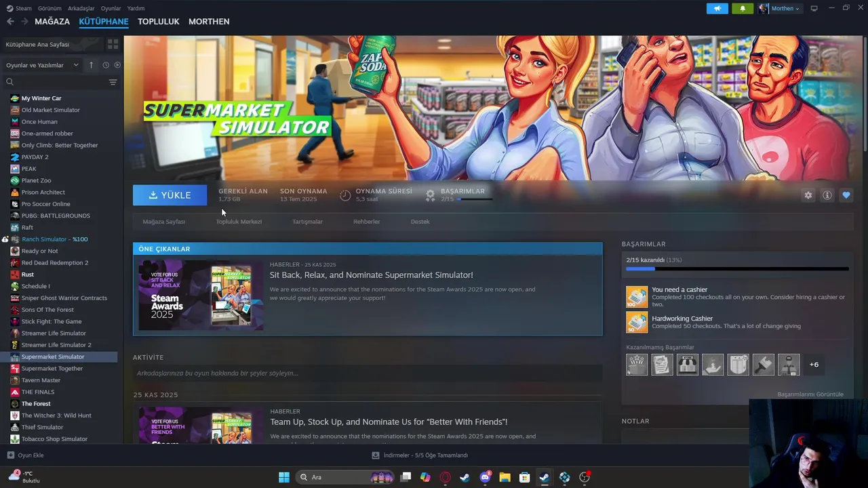Open the blue megaphone announcements button
This screenshot has width=868, height=488.
point(717,8)
